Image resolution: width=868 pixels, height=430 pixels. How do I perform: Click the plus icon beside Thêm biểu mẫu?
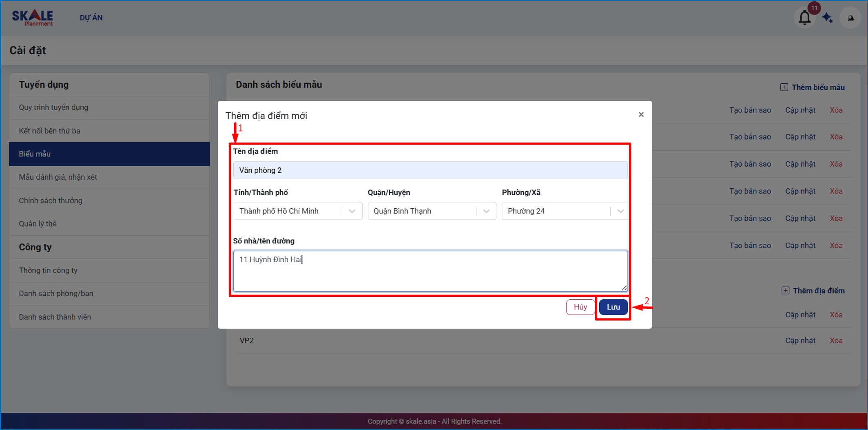point(784,87)
